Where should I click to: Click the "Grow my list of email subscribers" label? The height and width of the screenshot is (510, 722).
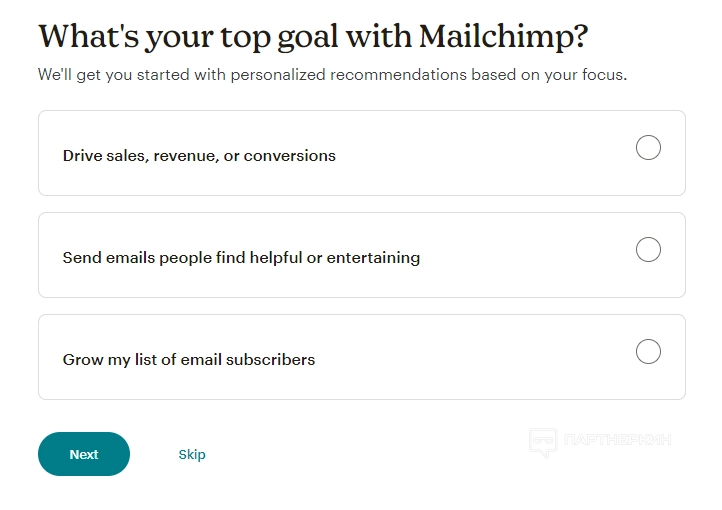(189, 360)
